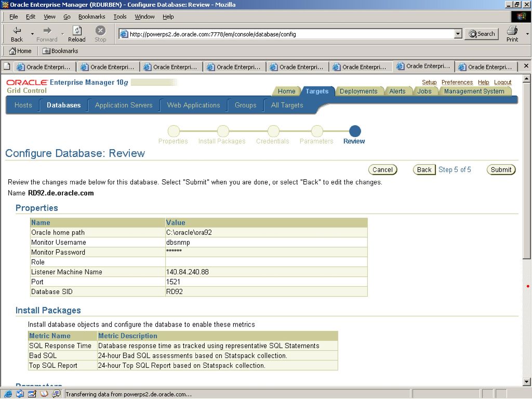Select the Databases subtab
Screen dimensions: 532x399
[64, 105]
